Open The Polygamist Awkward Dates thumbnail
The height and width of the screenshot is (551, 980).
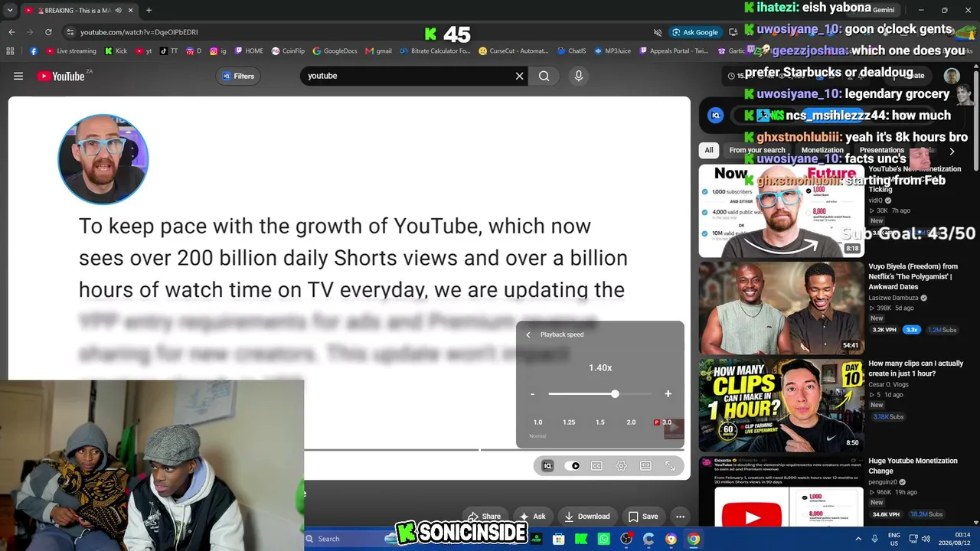(781, 308)
